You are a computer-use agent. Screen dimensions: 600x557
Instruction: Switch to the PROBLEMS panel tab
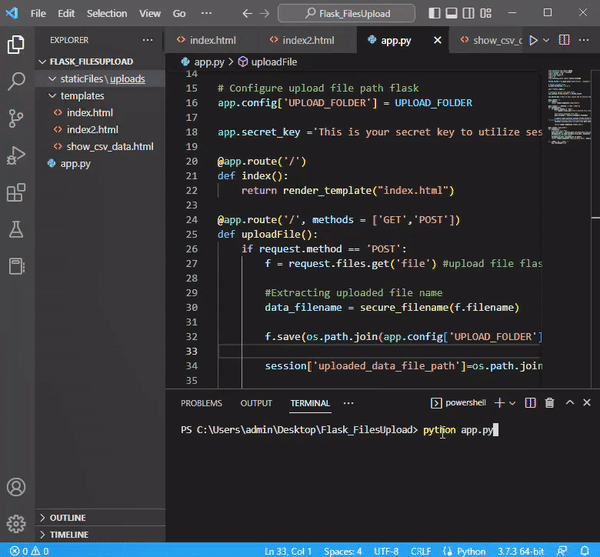coord(201,403)
